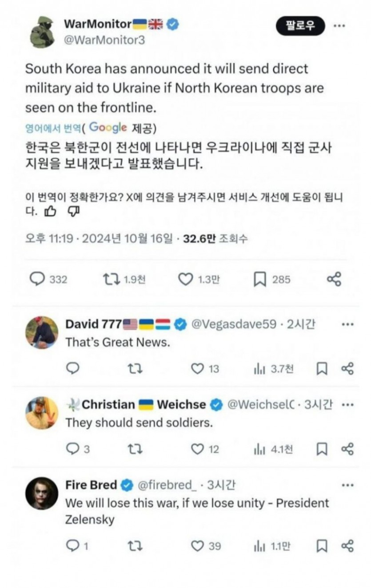The height and width of the screenshot is (588, 371).
Task: Click the 영어에서 번역 translation link
Action: pyautogui.click(x=53, y=129)
